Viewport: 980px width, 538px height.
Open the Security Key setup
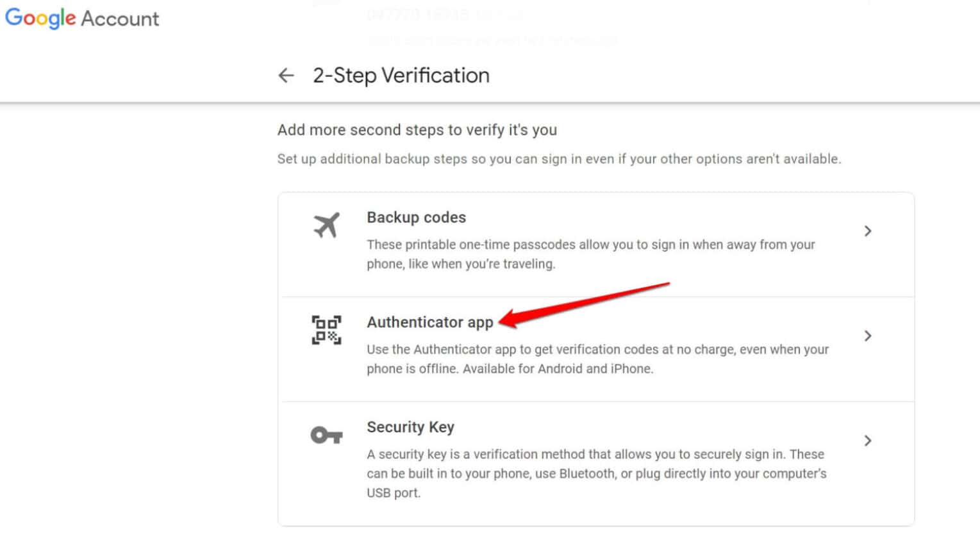[x=577, y=458]
